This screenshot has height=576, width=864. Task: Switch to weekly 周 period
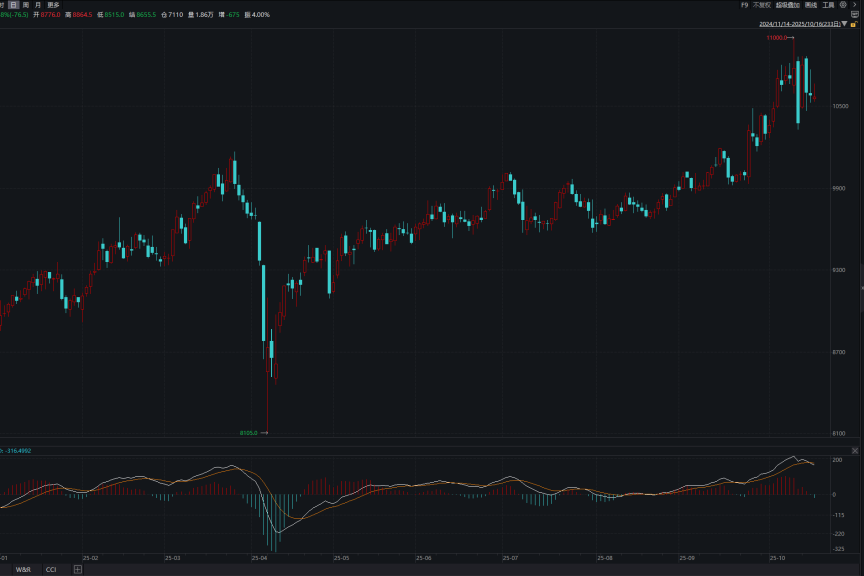(x=26, y=5)
